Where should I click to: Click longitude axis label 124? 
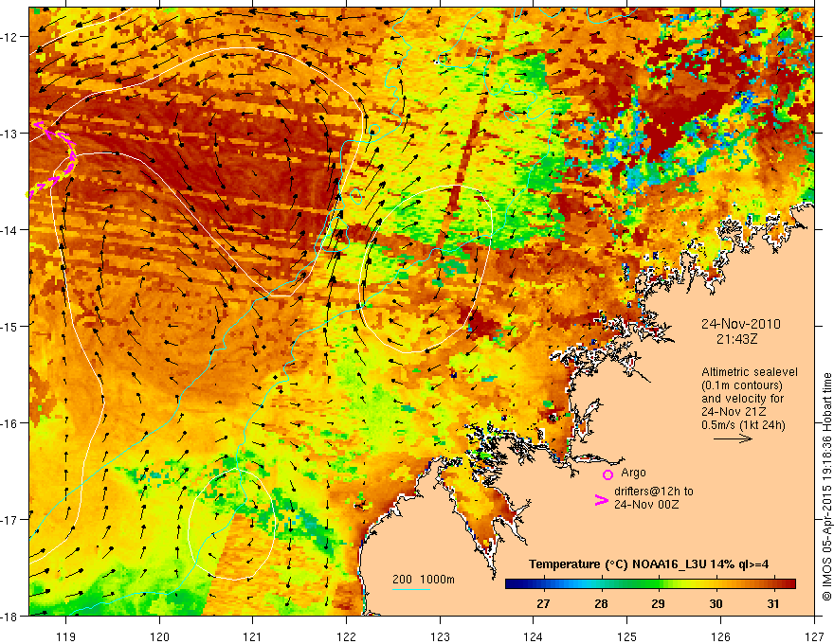tap(534, 636)
